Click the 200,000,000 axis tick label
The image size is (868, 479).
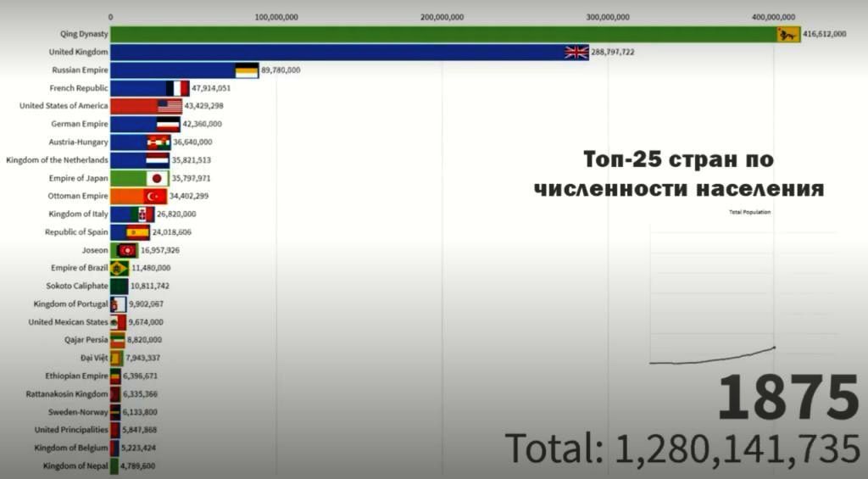click(x=442, y=16)
